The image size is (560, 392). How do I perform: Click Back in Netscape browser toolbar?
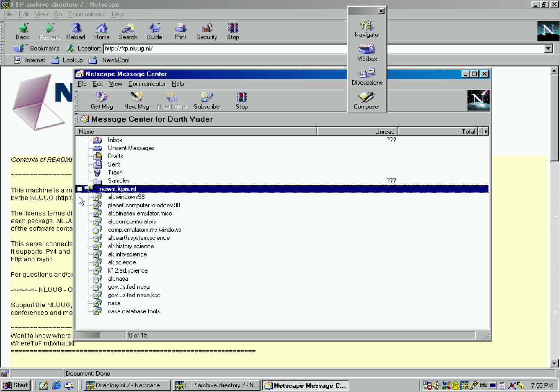coord(23,31)
